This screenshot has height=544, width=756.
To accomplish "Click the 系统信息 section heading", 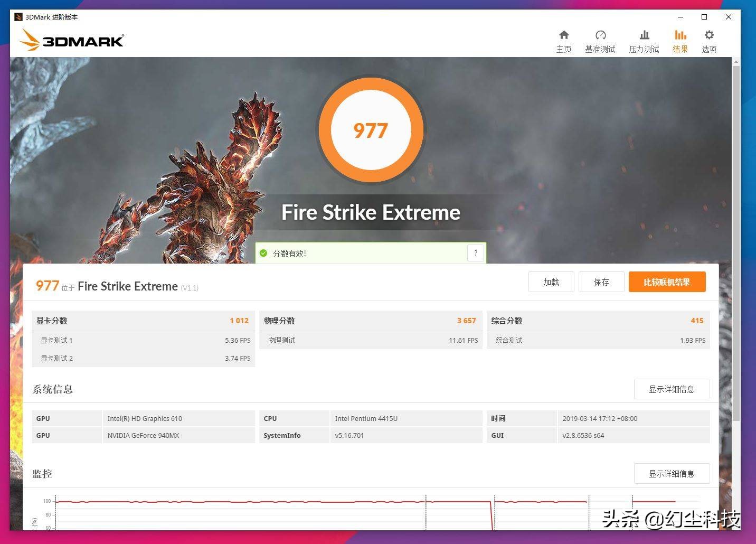I will tap(53, 389).
